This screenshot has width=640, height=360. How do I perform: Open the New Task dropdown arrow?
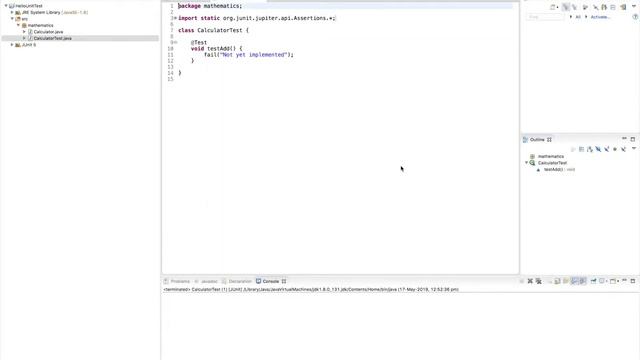click(558, 7)
